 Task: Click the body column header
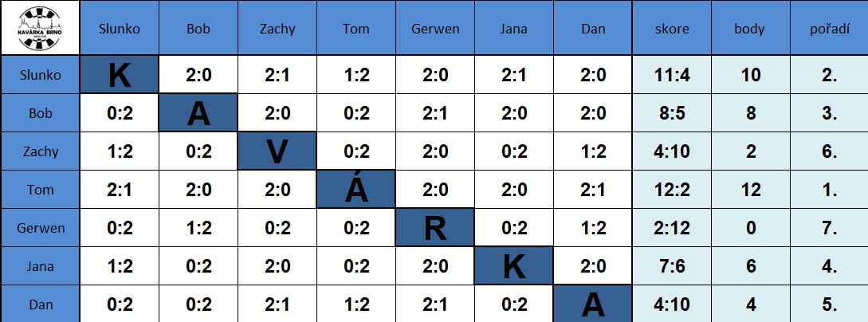pyautogui.click(x=751, y=28)
